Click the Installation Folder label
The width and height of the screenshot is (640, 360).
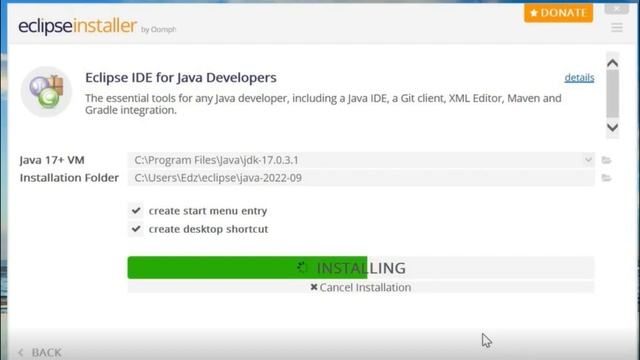tap(69, 178)
